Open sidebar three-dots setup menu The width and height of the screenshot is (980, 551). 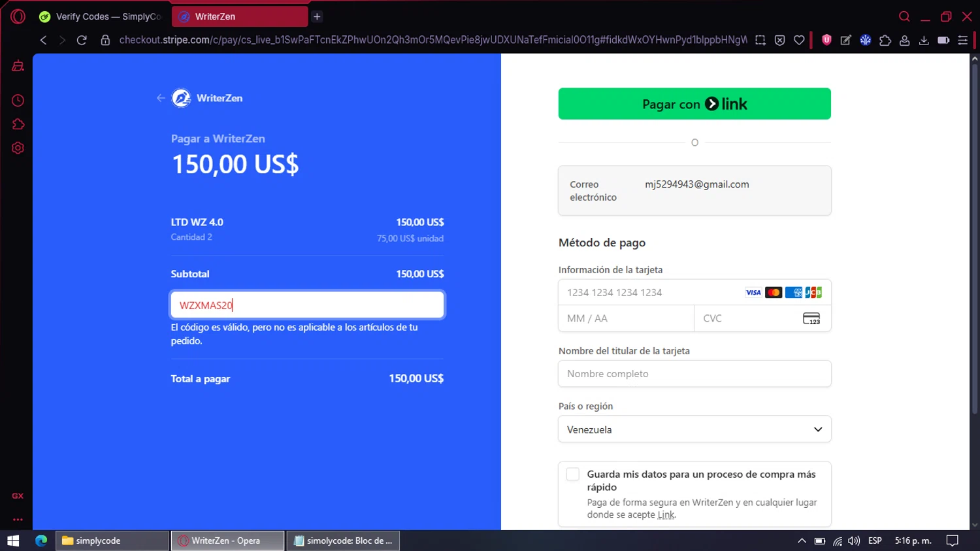click(x=18, y=520)
